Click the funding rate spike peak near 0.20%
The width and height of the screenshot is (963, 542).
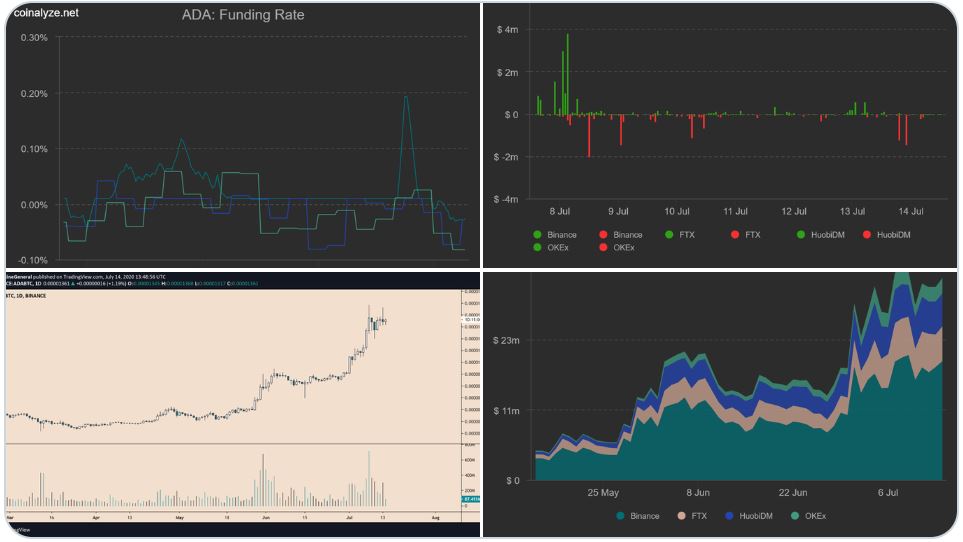pos(406,97)
